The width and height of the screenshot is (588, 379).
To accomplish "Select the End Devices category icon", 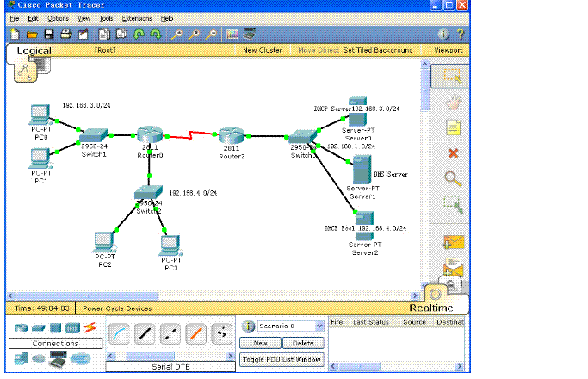I will 22,358.
